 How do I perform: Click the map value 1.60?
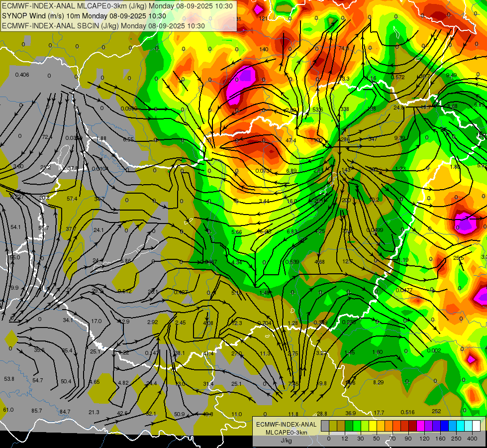378,352
